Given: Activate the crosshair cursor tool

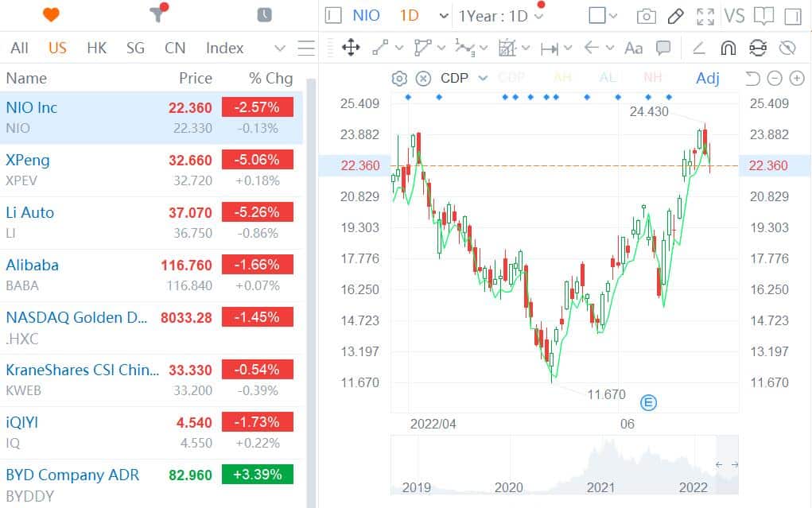Looking at the screenshot, I should (350, 48).
